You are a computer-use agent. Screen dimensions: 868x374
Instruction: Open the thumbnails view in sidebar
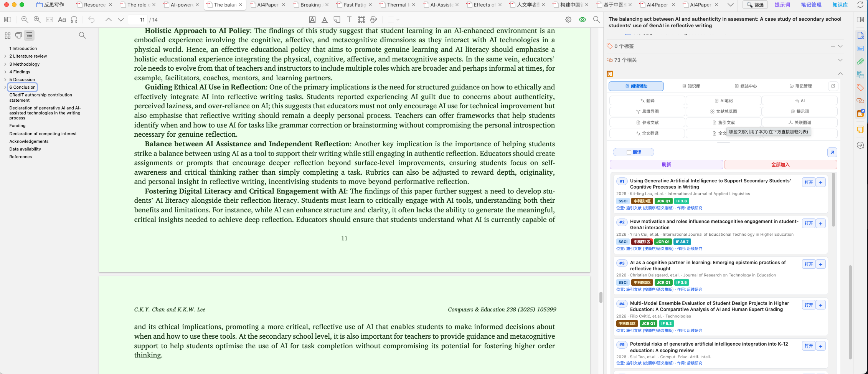pos(8,35)
